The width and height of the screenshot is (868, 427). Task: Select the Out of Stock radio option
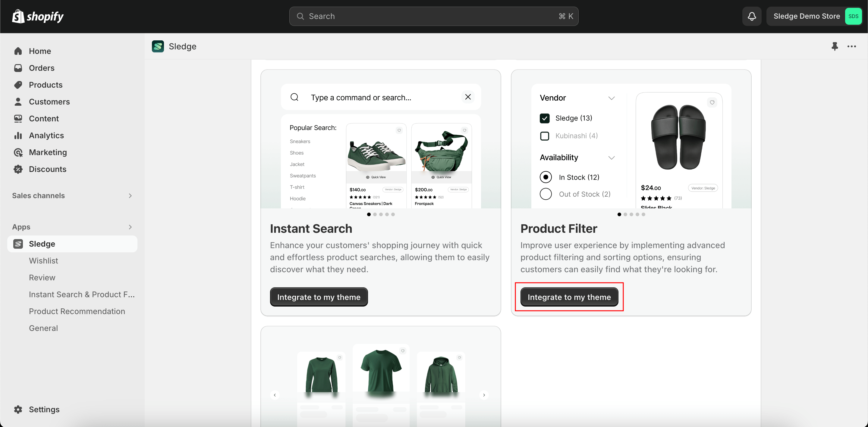pos(546,194)
